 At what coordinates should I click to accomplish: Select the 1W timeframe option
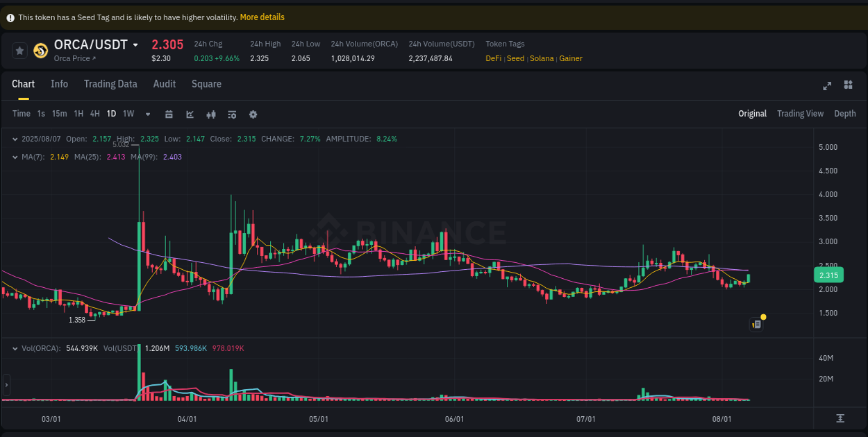(128, 114)
